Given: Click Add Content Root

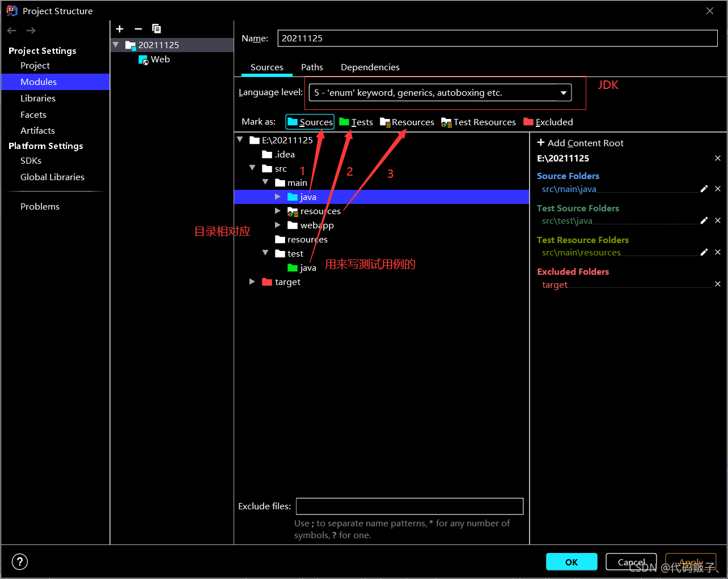Looking at the screenshot, I should coord(580,143).
